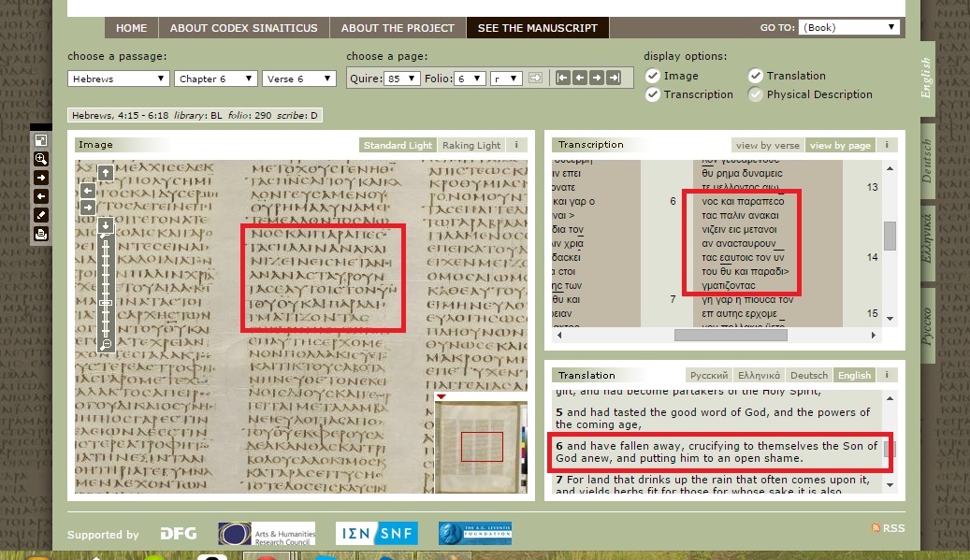The width and height of the screenshot is (970, 560).
Task: Switch image to Raking Light
Action: click(x=471, y=145)
